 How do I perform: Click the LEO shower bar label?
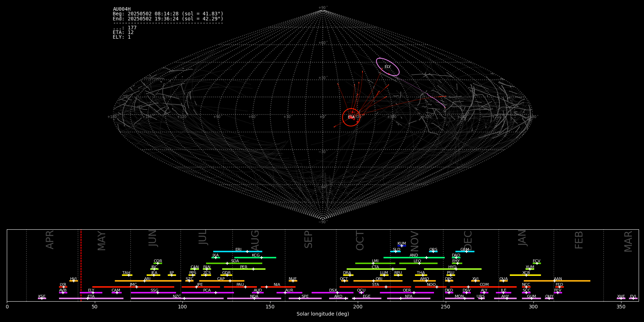[418, 261]
